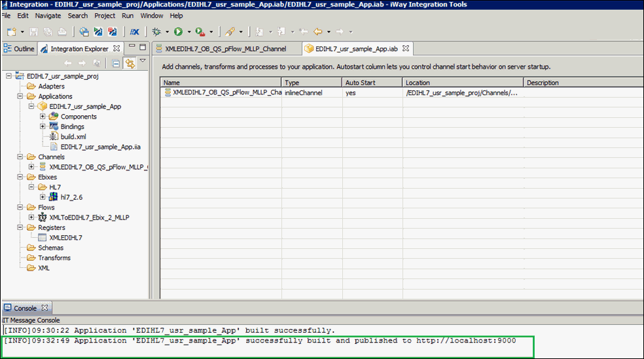Click Collapse All in the Explorer
Image resolution: width=644 pixels, height=359 pixels.
tap(116, 63)
